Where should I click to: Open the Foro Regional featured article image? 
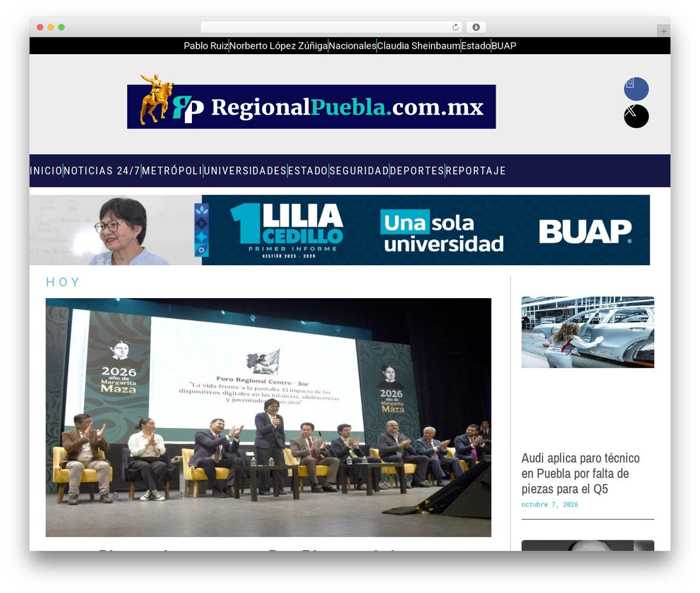click(x=269, y=417)
